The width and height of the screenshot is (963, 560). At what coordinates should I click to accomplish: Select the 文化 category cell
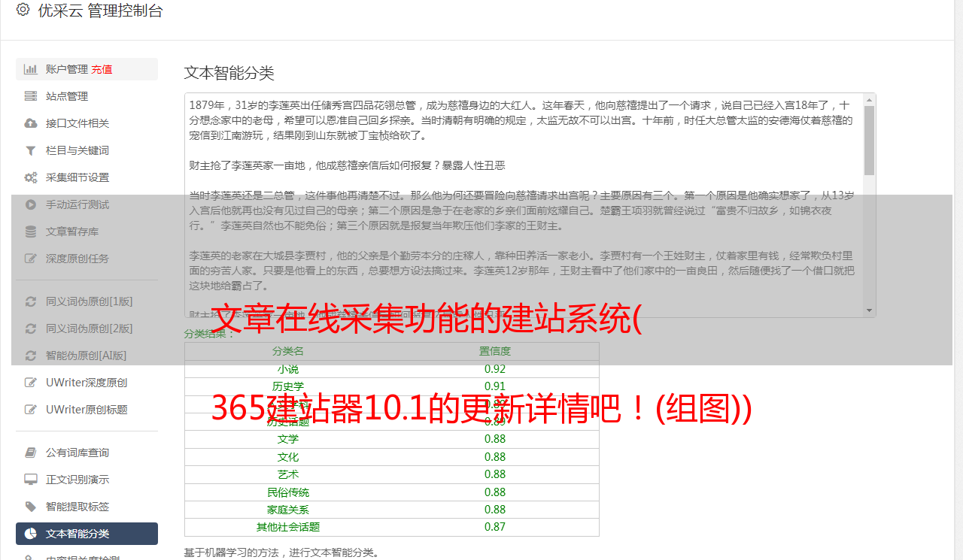pos(288,457)
